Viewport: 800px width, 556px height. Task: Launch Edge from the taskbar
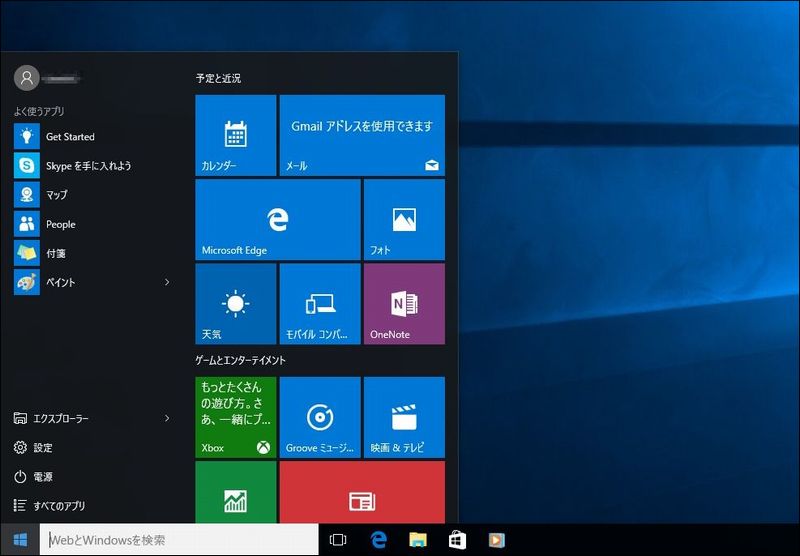pos(378,540)
